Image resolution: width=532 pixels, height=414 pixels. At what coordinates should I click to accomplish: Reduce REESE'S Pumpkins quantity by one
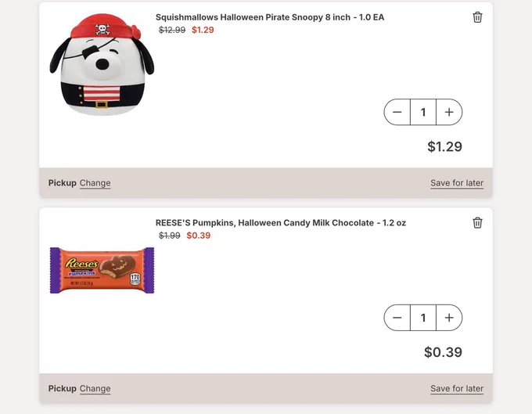click(x=397, y=318)
